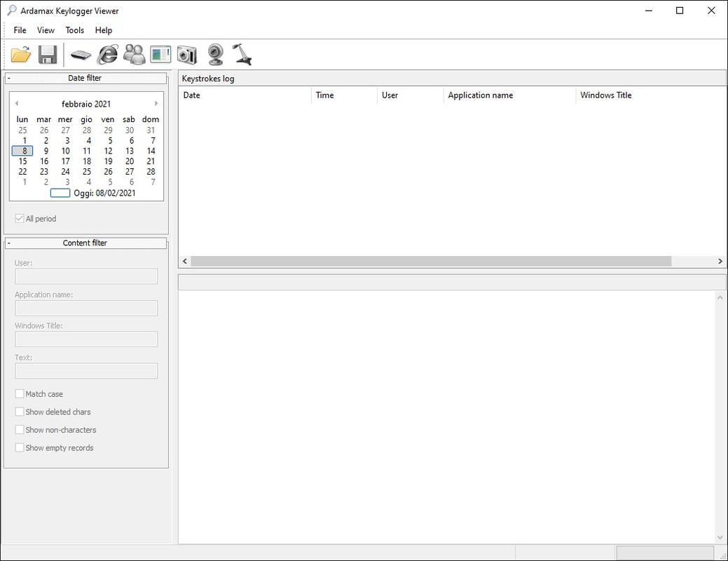Click up arrow of detail pane scrollbar
Viewport: 728px width, 561px height.
click(720, 297)
